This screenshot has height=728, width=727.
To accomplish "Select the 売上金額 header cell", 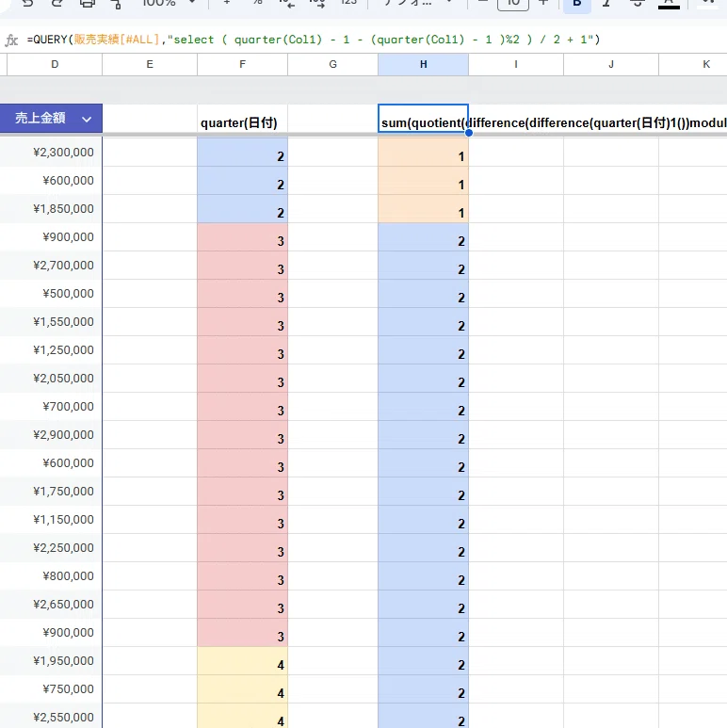I will [51, 119].
